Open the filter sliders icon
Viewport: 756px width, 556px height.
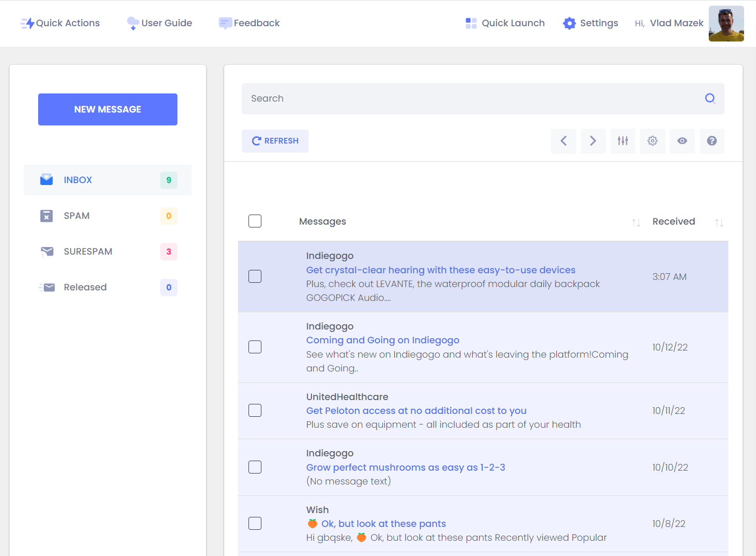tap(622, 141)
